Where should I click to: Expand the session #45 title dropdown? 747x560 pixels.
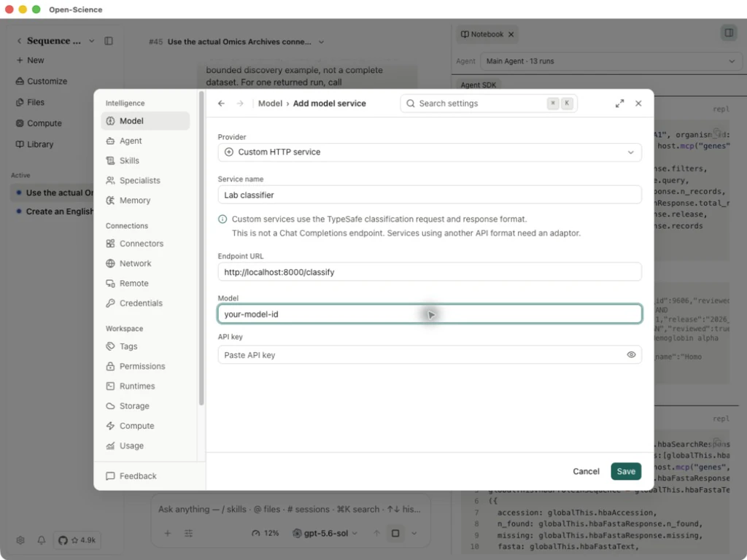coord(321,42)
